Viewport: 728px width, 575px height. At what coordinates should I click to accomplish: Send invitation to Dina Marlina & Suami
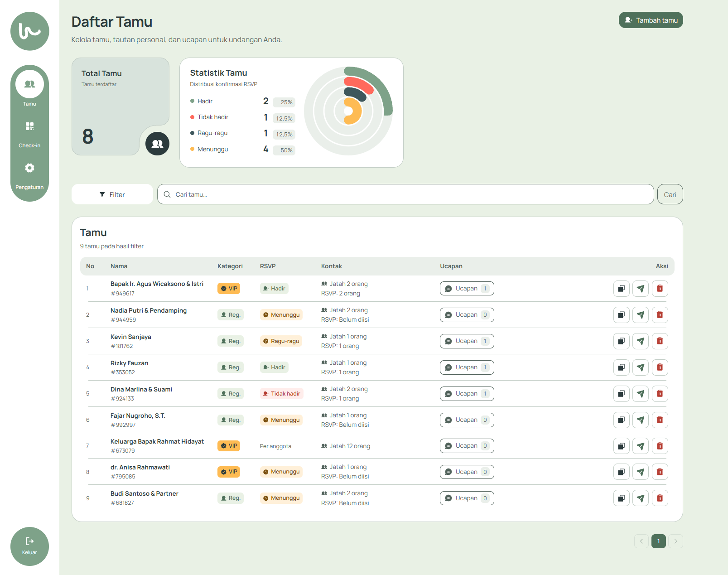(x=641, y=394)
